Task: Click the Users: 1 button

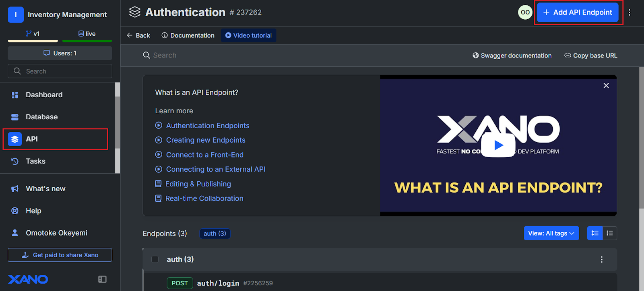Action: coord(60,53)
